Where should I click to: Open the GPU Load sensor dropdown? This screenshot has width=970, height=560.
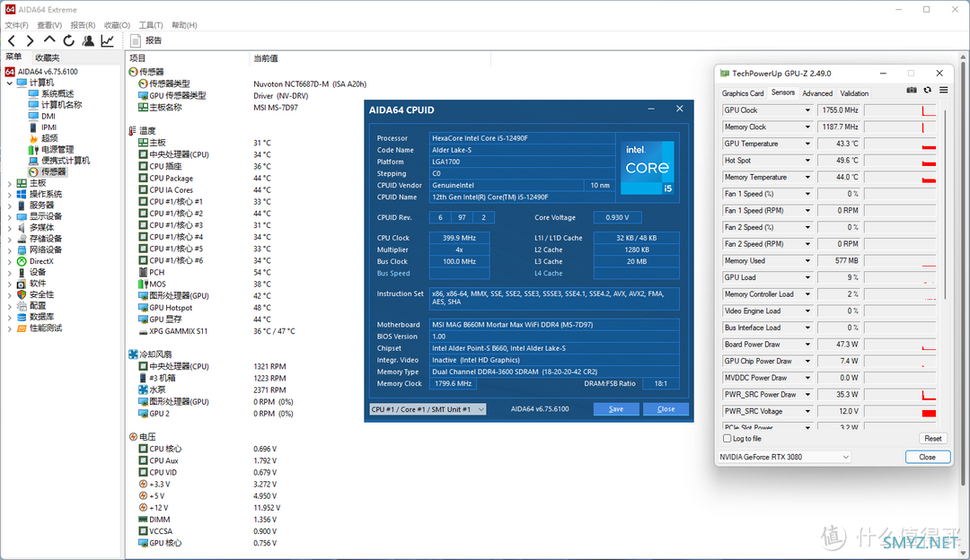[x=807, y=277]
